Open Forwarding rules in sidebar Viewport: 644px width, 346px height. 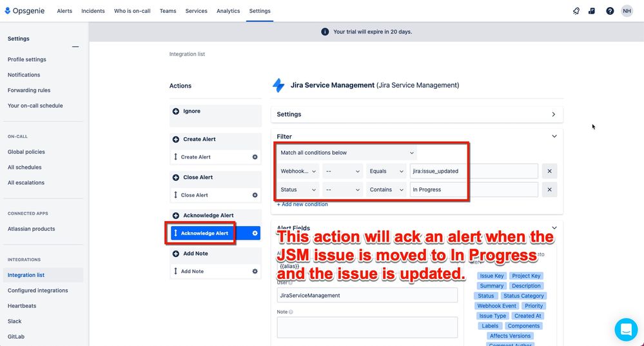click(29, 90)
